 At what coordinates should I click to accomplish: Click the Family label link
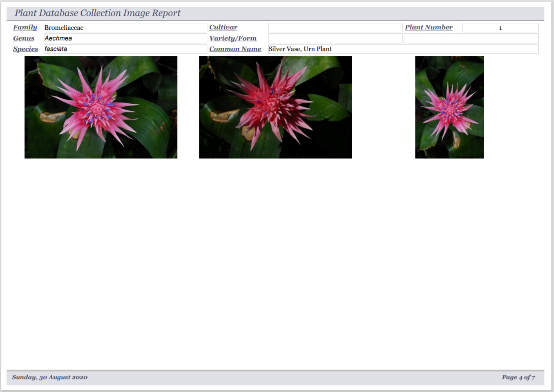25,27
